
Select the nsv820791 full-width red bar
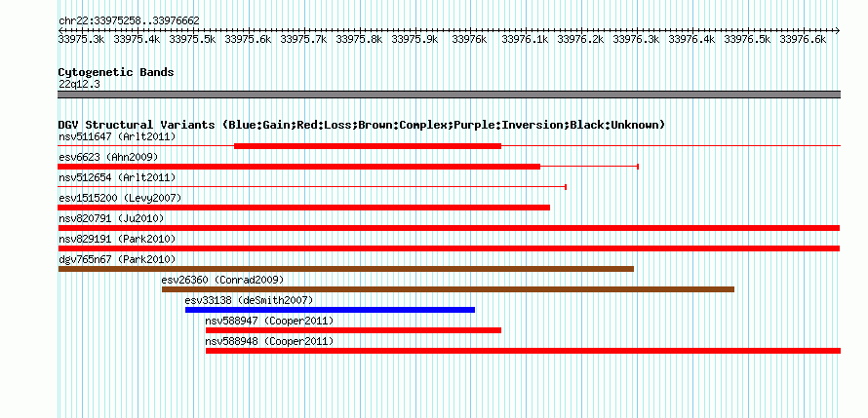(x=449, y=228)
